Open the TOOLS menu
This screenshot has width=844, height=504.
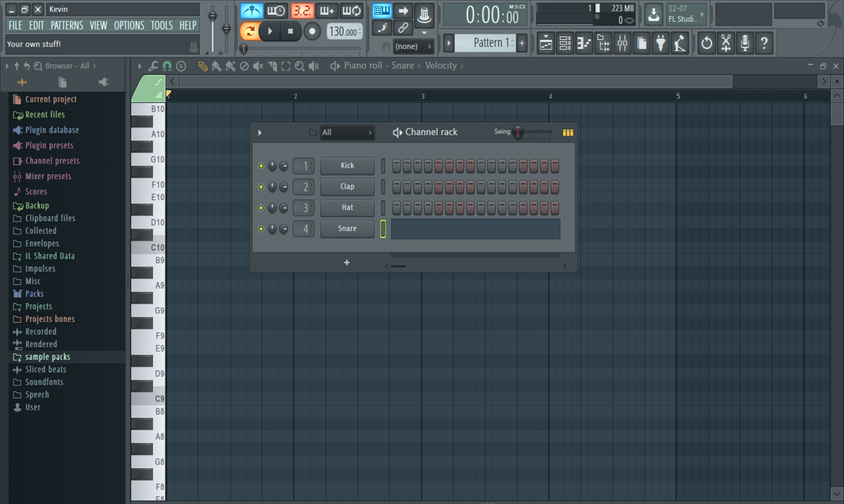click(x=162, y=26)
